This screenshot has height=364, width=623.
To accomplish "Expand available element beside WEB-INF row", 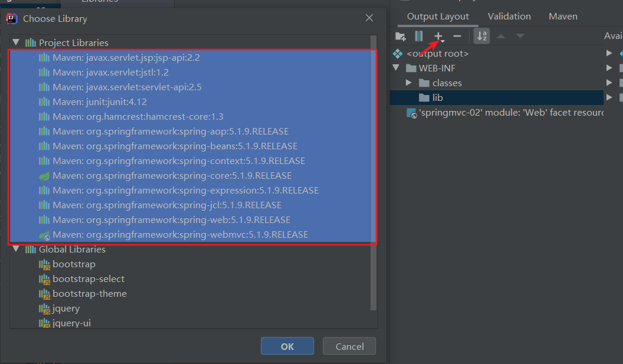I will (x=609, y=68).
